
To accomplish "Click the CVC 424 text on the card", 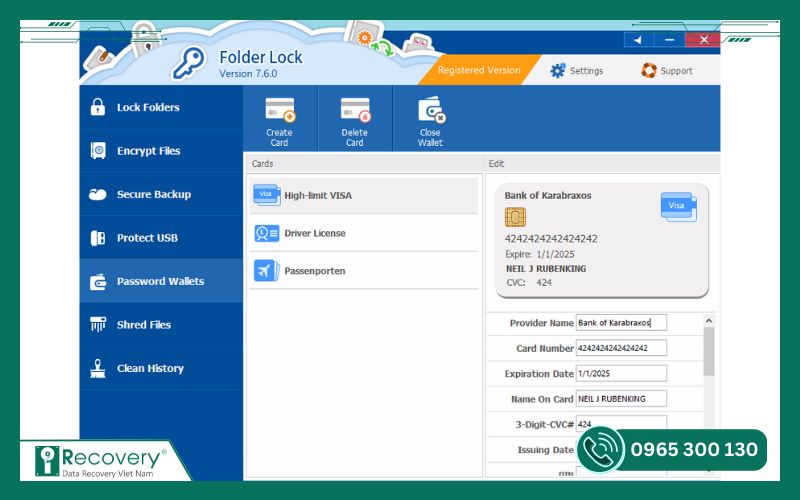I will (529, 282).
